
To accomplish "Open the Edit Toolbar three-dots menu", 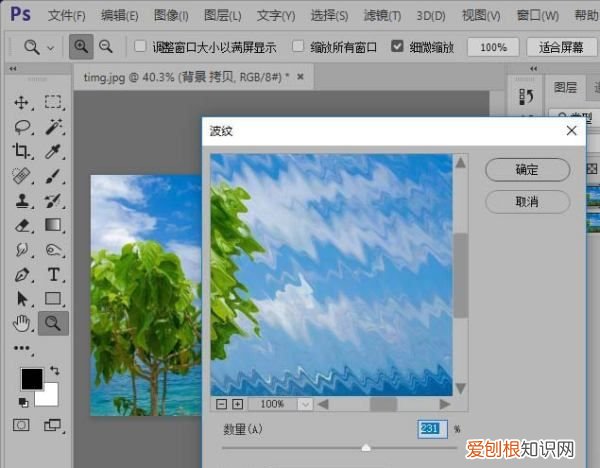I will 22,348.
